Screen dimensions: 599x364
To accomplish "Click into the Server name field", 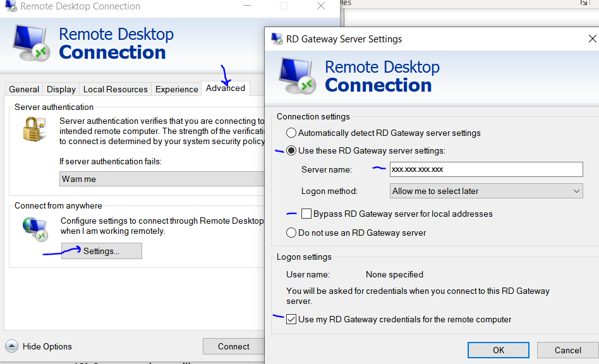I will pyautogui.click(x=487, y=169).
